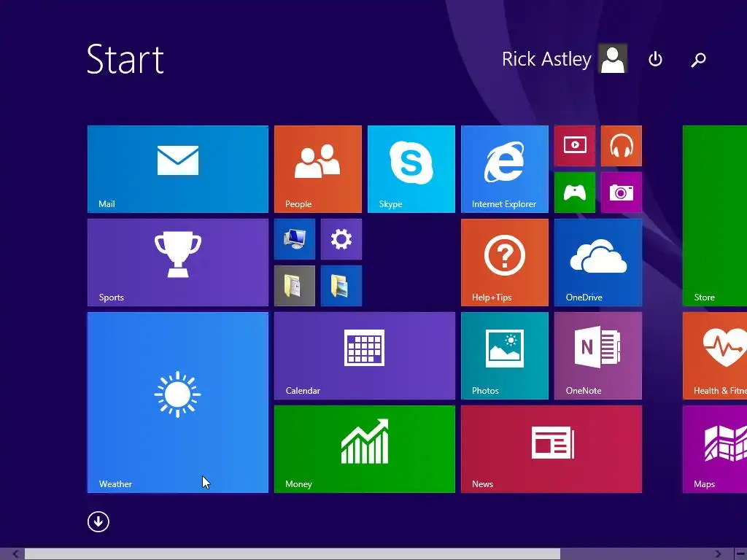Click the user account picture
The height and width of the screenshot is (560, 747).
pos(613,58)
